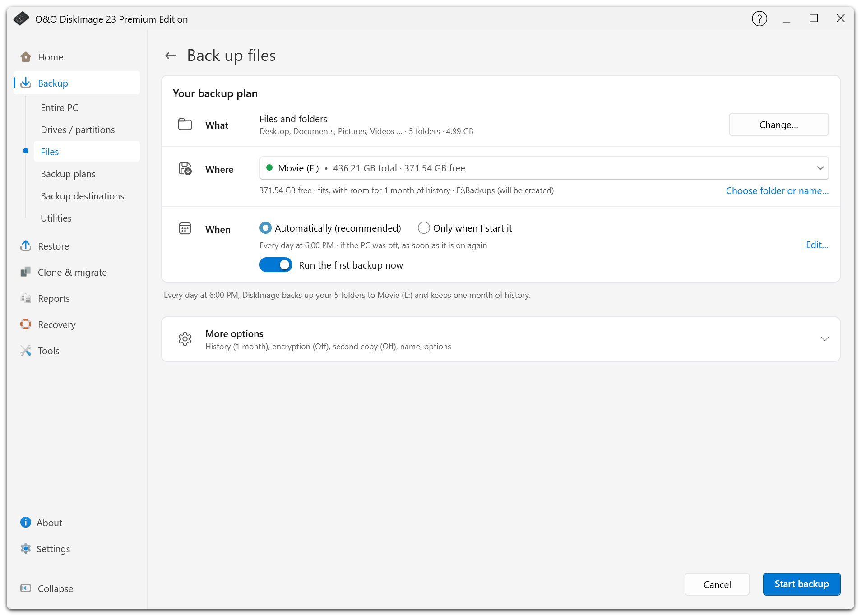Screen dimensions: 861x616
Task: Click Choose folder or name... link
Action: coord(777,190)
